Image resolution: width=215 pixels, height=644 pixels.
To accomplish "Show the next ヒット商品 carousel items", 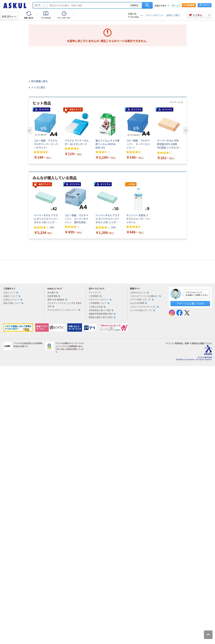I will point(186,131).
